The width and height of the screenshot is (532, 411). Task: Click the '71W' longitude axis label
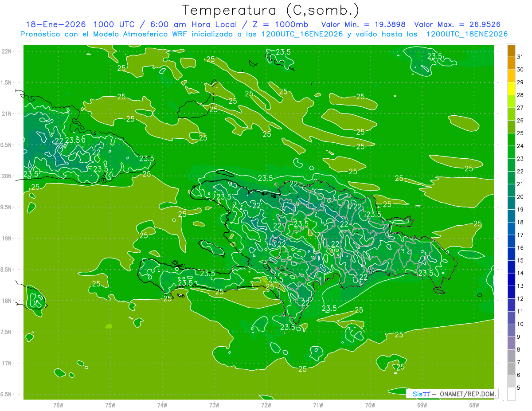click(318, 405)
